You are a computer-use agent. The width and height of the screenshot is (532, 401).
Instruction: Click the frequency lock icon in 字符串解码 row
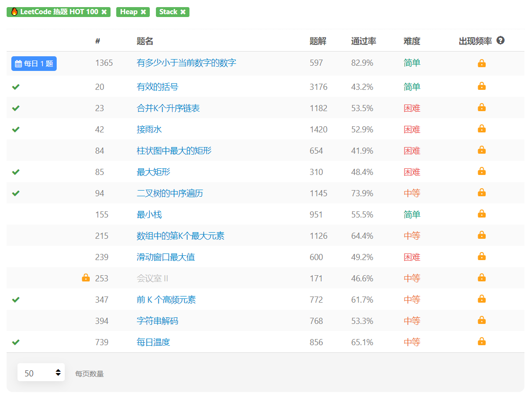pos(481,320)
